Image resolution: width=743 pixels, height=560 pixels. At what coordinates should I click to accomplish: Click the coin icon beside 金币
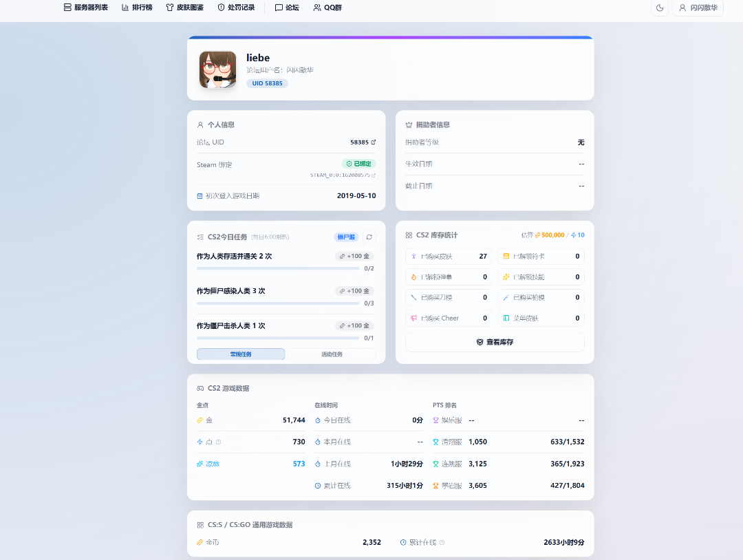coord(200,543)
